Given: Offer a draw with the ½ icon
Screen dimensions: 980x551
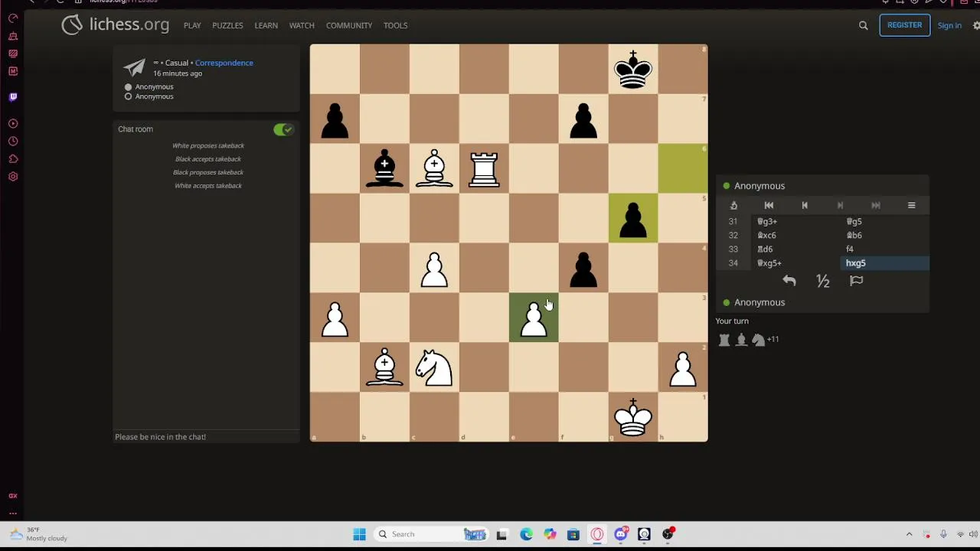Looking at the screenshot, I should pyautogui.click(x=823, y=282).
